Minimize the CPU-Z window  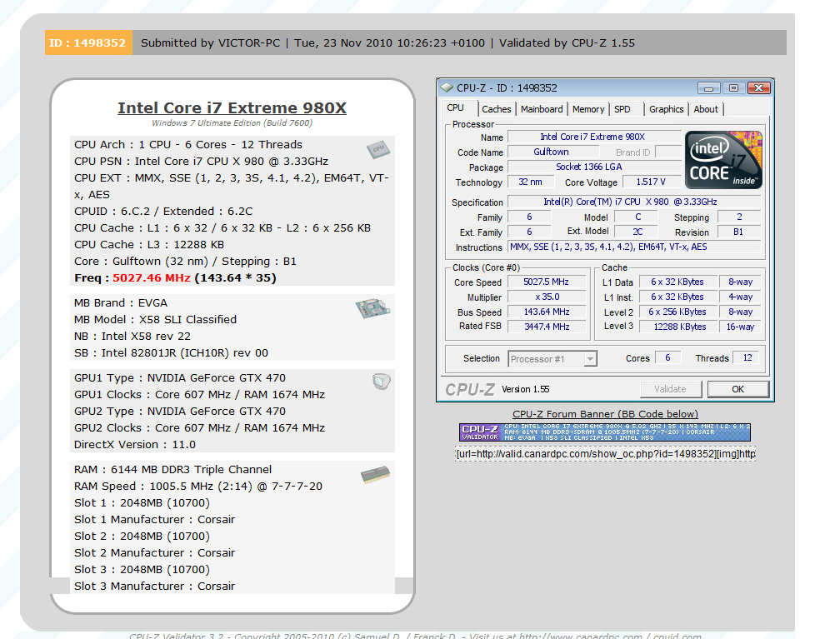pos(708,87)
